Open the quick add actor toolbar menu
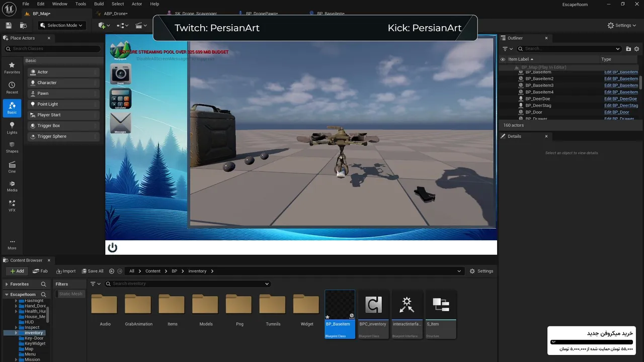Screen dimensions: 644x362 [x=105, y=25]
